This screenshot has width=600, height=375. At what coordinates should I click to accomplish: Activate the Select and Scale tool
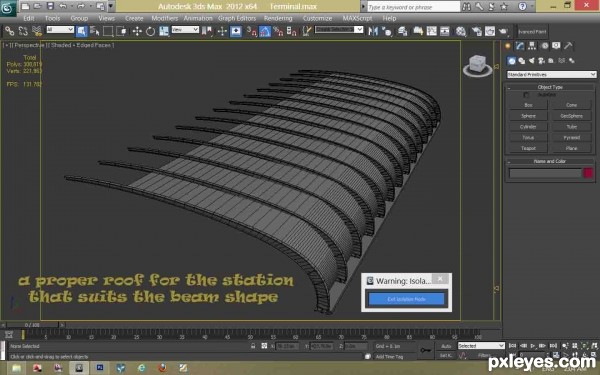[164, 31]
